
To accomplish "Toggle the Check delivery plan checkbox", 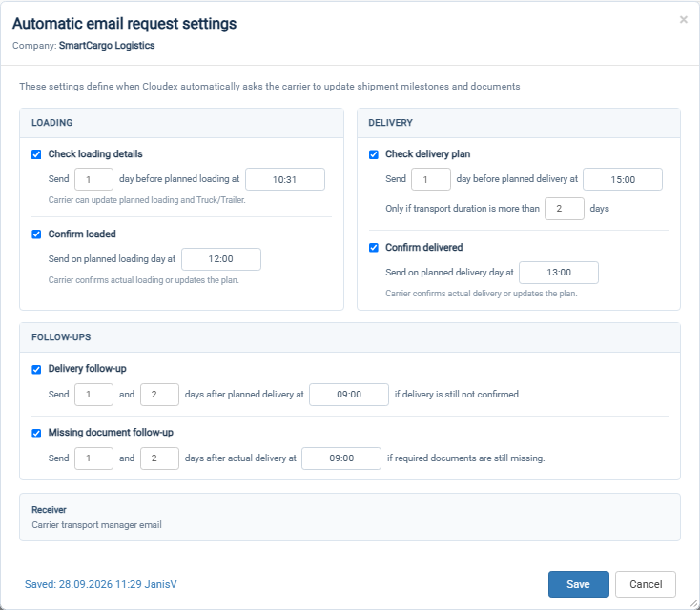I will (x=374, y=154).
